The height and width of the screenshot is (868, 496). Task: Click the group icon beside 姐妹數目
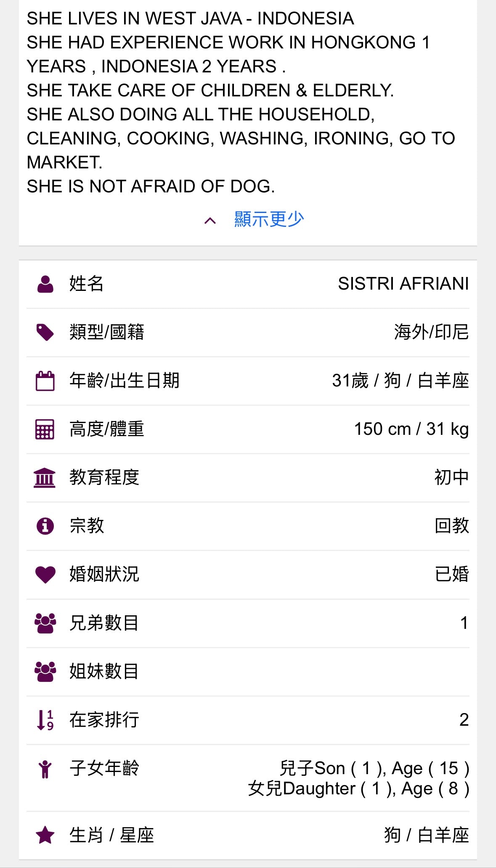[x=45, y=671]
